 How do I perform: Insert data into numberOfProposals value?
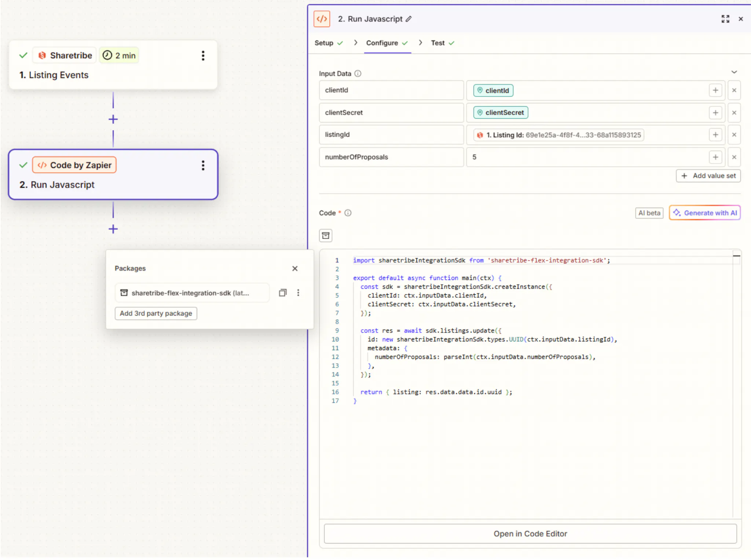pyautogui.click(x=715, y=157)
